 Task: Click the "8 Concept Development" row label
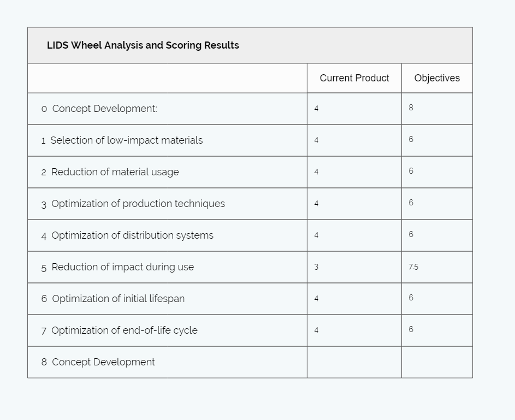98,362
